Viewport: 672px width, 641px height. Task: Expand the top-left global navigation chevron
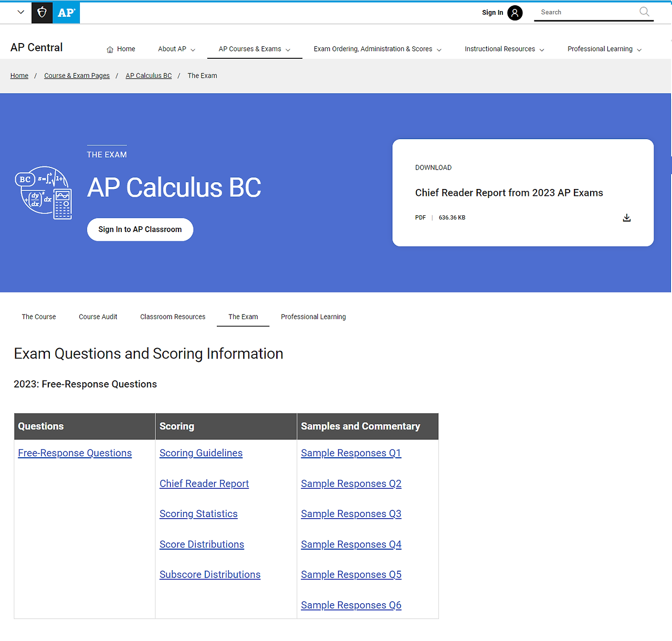(x=21, y=12)
